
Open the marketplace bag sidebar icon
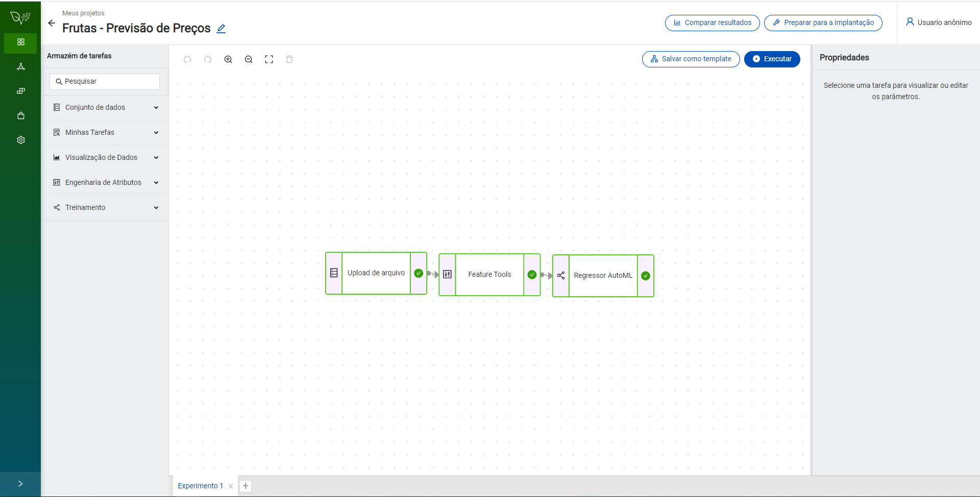click(21, 115)
